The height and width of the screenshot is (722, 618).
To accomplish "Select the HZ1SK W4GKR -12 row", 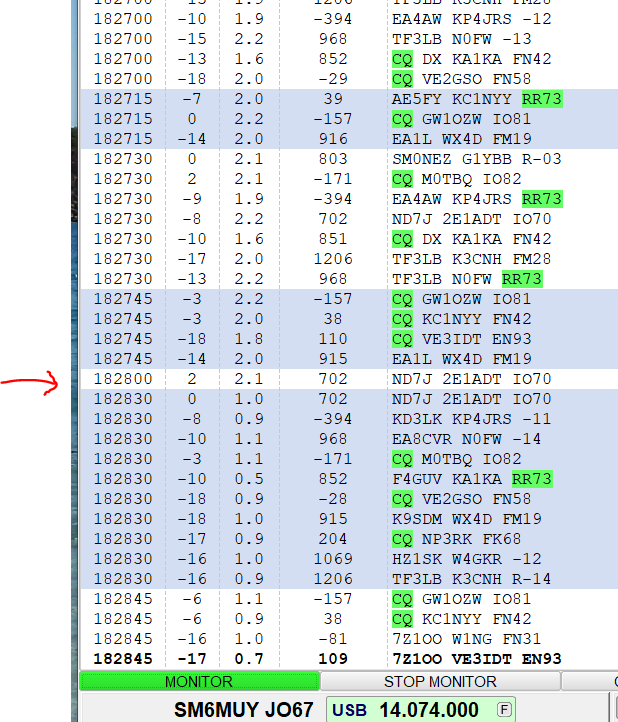I will pyautogui.click(x=466, y=559).
